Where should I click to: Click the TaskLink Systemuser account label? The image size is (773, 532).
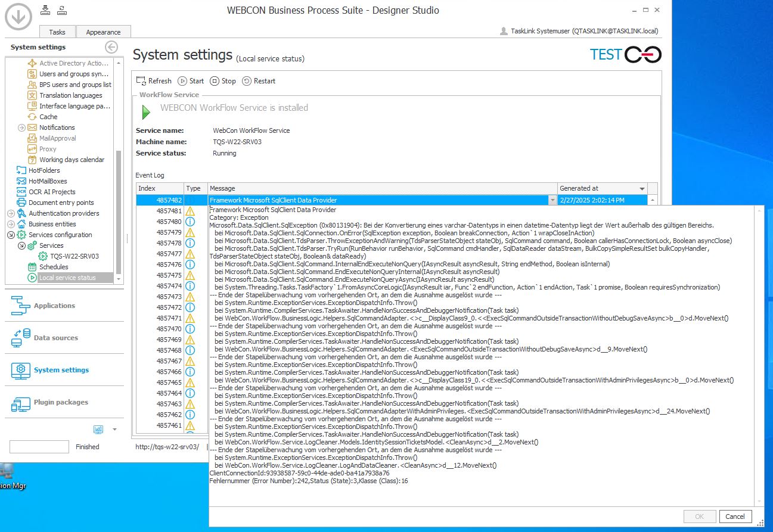[x=579, y=31]
